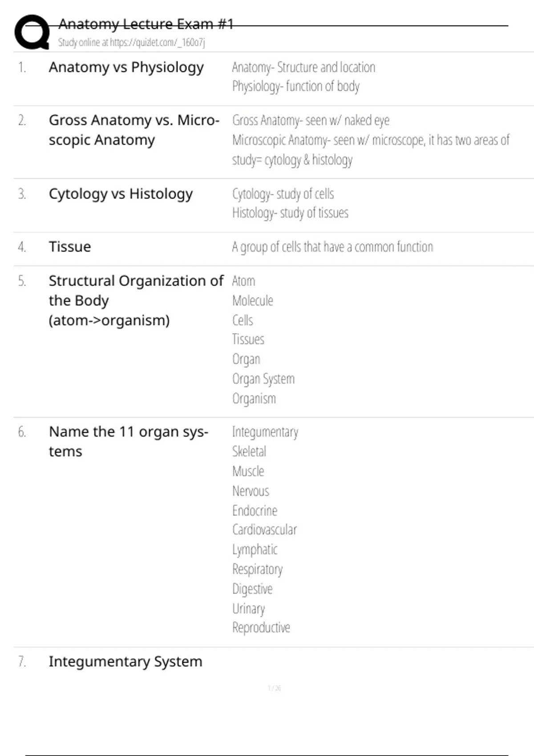This screenshot has height=756, width=534.
Task: Click the definition line 'Physiology- function of body'
Action: 296,86
